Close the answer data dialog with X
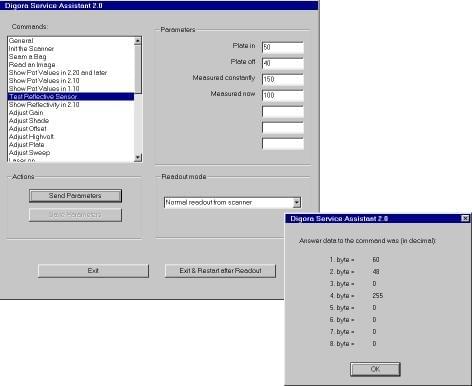The image size is (472, 386). coord(465,218)
